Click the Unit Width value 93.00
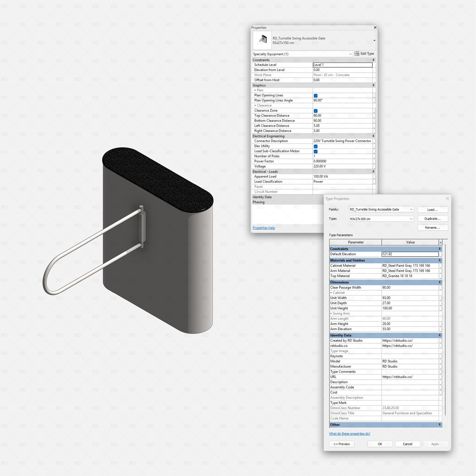 click(410, 298)
